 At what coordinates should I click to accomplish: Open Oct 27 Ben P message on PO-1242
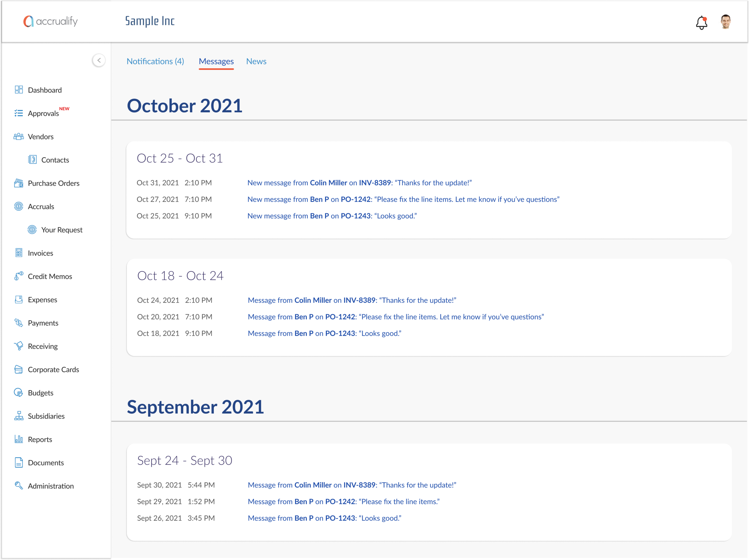pyautogui.click(x=403, y=200)
